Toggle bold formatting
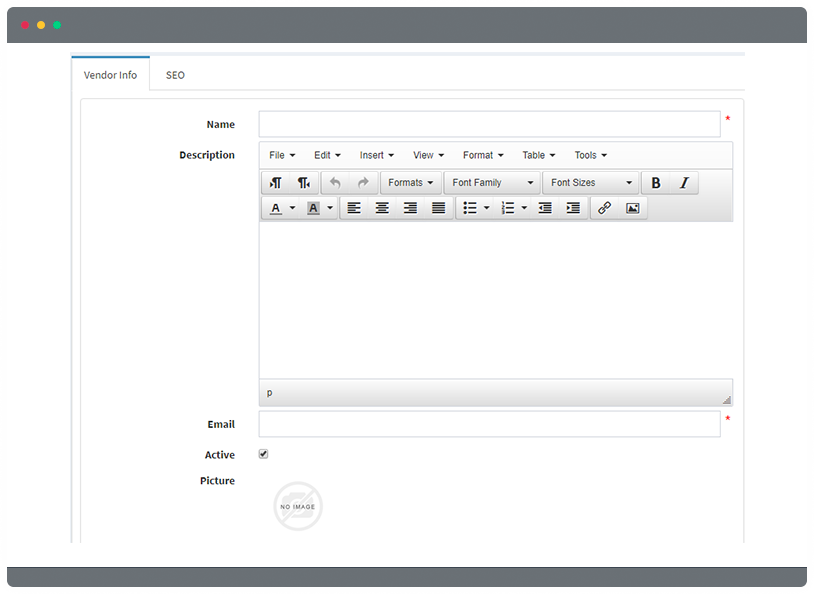Viewport: 814px width, 594px height. [656, 183]
